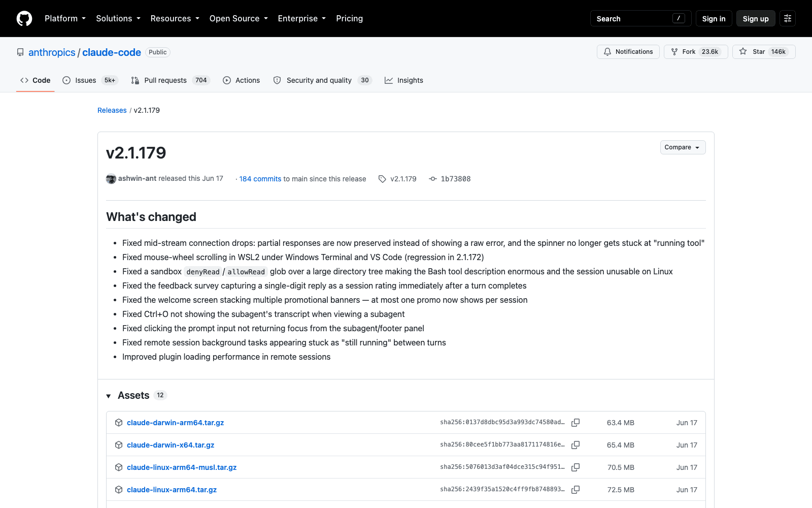The height and width of the screenshot is (508, 812).
Task: Go to Releases breadcrumb link
Action: (112, 110)
